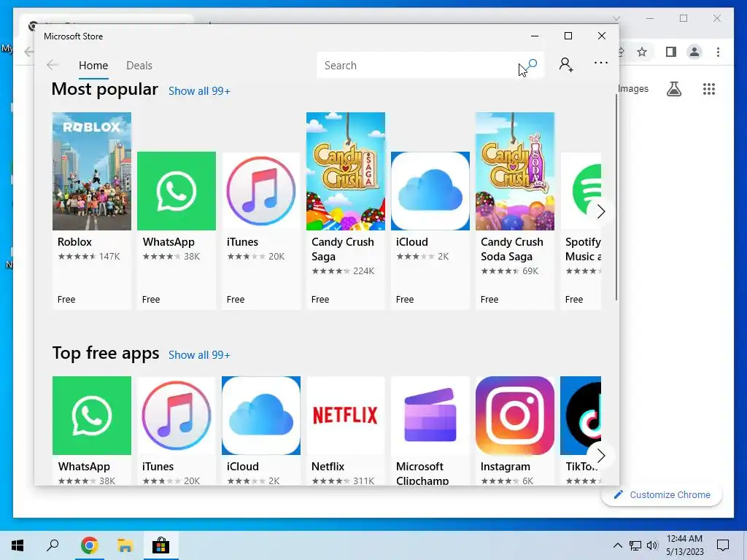Click the Netflix title text
The image size is (747, 560).
click(328, 467)
